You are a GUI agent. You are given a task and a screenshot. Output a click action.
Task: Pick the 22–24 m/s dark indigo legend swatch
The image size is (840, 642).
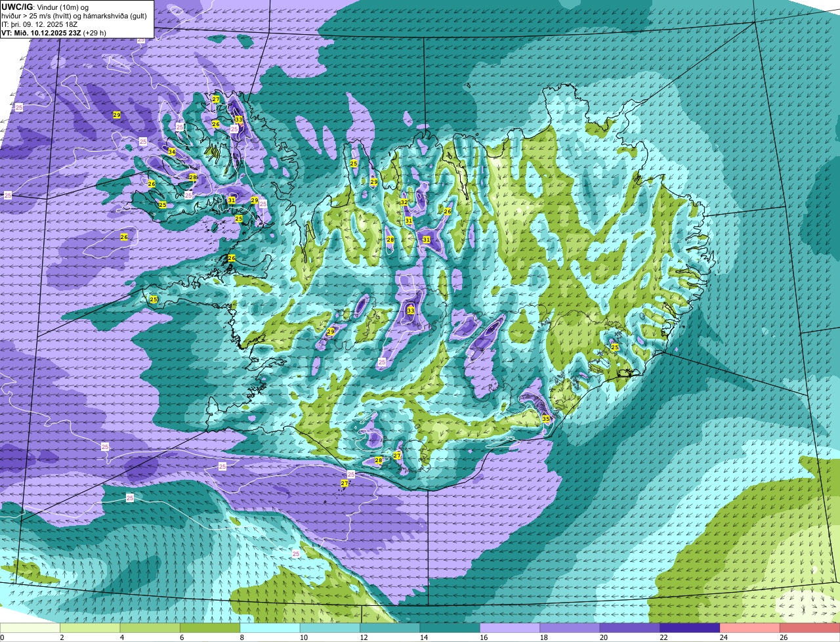click(689, 628)
